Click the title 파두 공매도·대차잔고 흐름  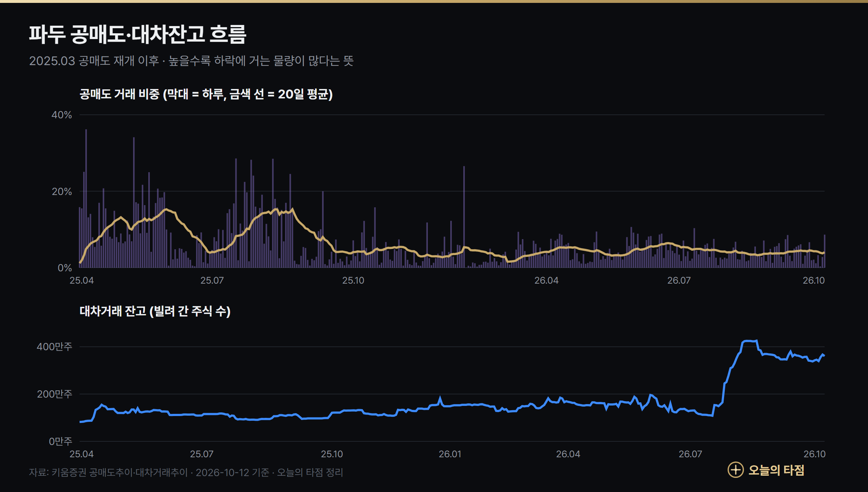tap(138, 35)
